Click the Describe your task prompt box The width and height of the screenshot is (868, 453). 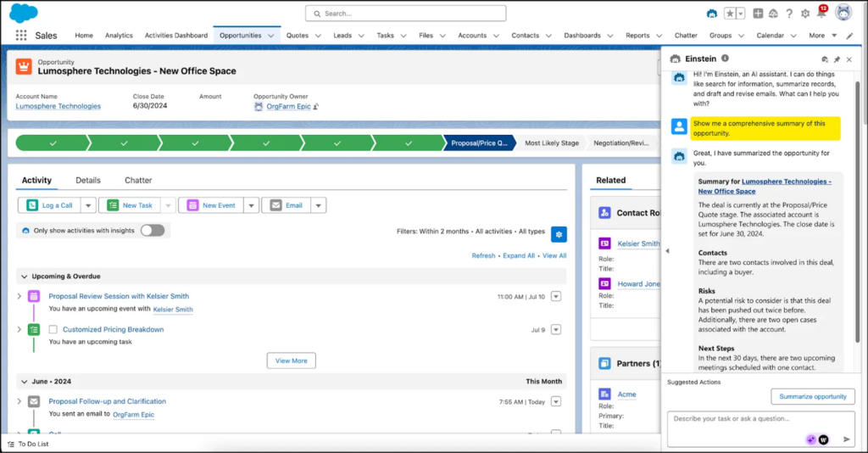pos(760,428)
